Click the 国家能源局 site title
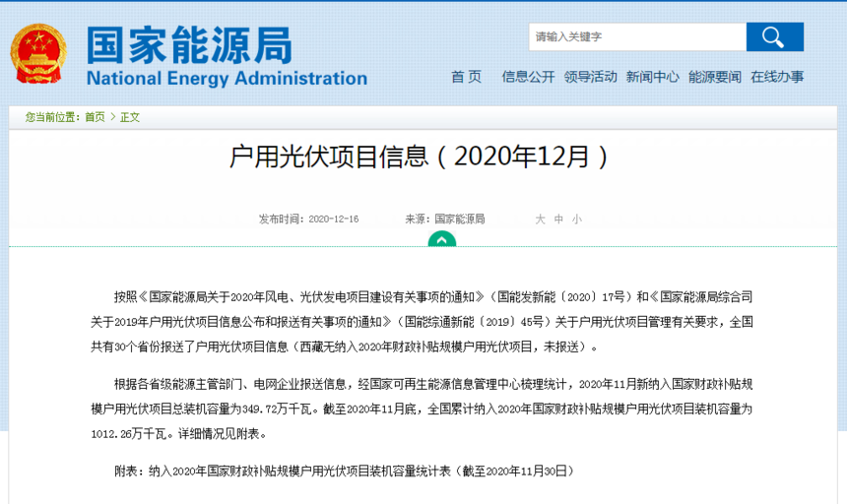 click(189, 46)
